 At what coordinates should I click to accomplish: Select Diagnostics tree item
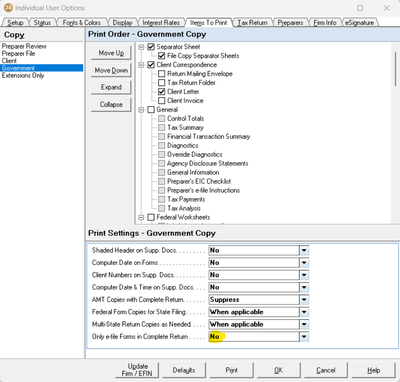click(183, 146)
